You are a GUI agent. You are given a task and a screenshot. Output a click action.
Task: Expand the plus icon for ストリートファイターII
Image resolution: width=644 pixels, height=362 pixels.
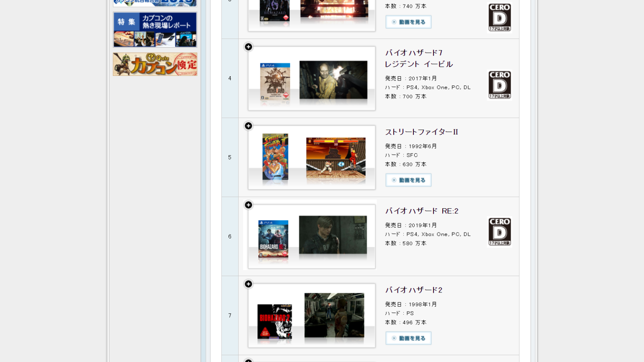(x=249, y=126)
